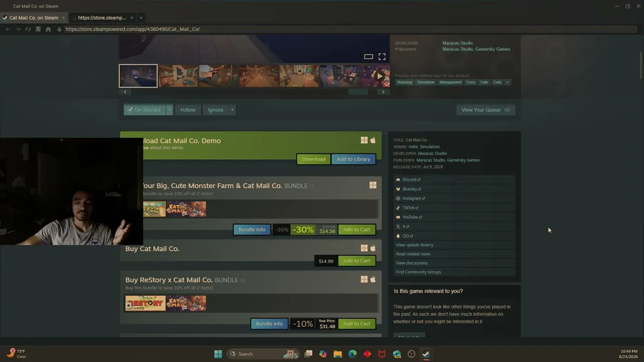This screenshot has width=644, height=362.
Task: Close the store.steampowered tab
Action: 132,18
